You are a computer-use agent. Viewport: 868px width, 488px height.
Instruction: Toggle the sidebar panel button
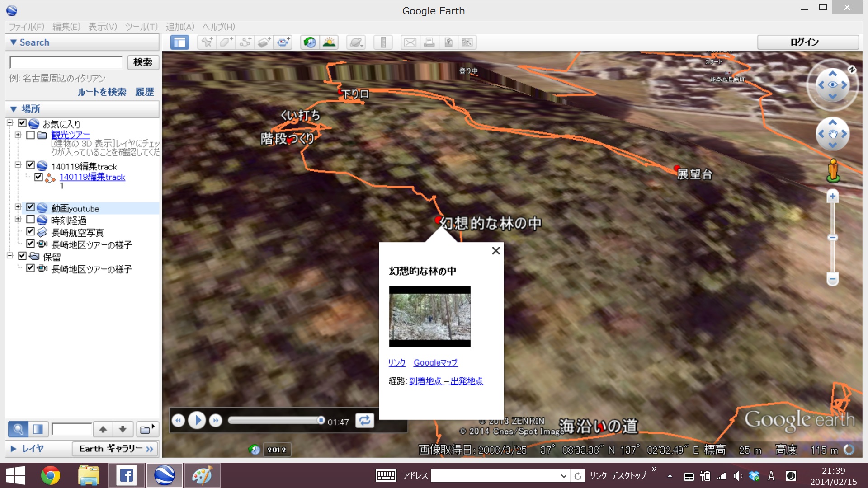(179, 42)
